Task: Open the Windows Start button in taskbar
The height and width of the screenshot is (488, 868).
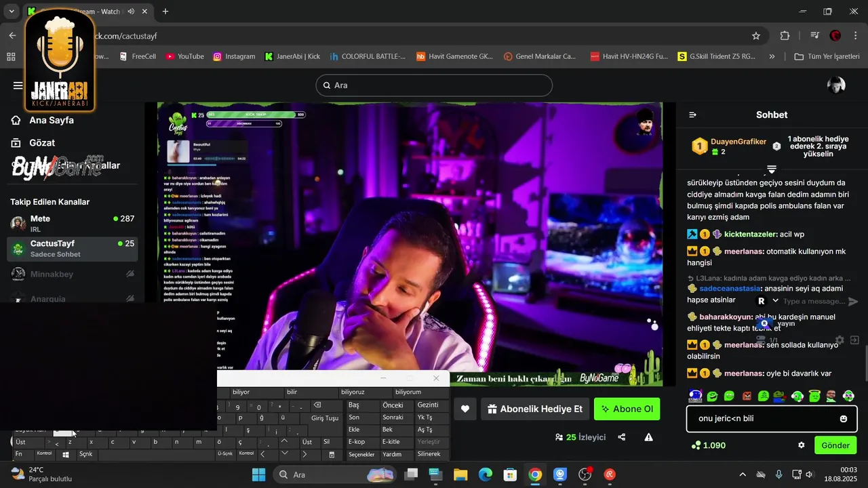Action: point(259,474)
